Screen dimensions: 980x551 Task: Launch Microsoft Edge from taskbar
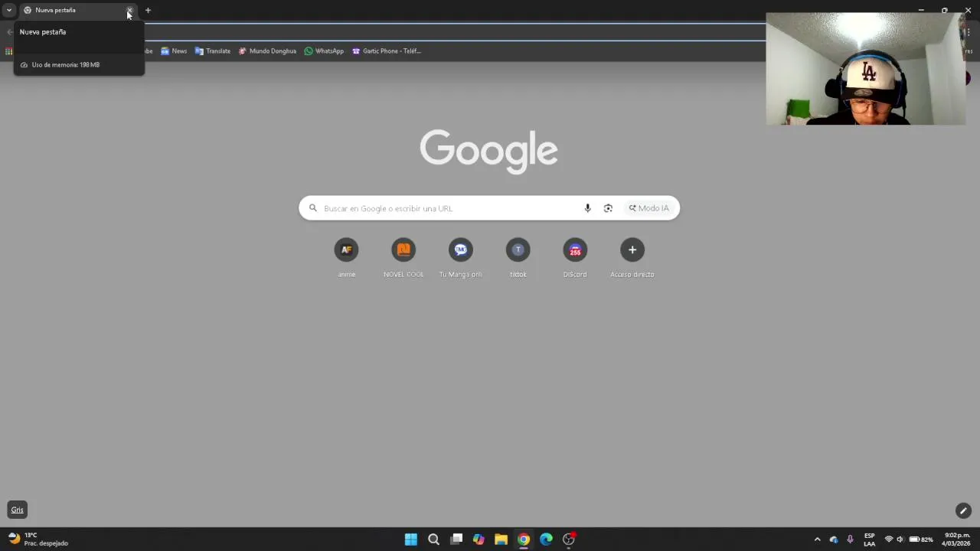point(546,540)
